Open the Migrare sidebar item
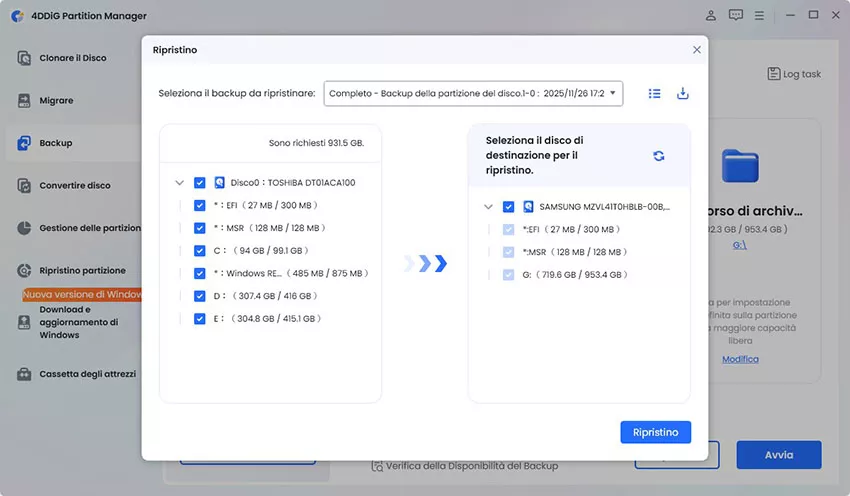Screen dimensions: 850x496 56,100
